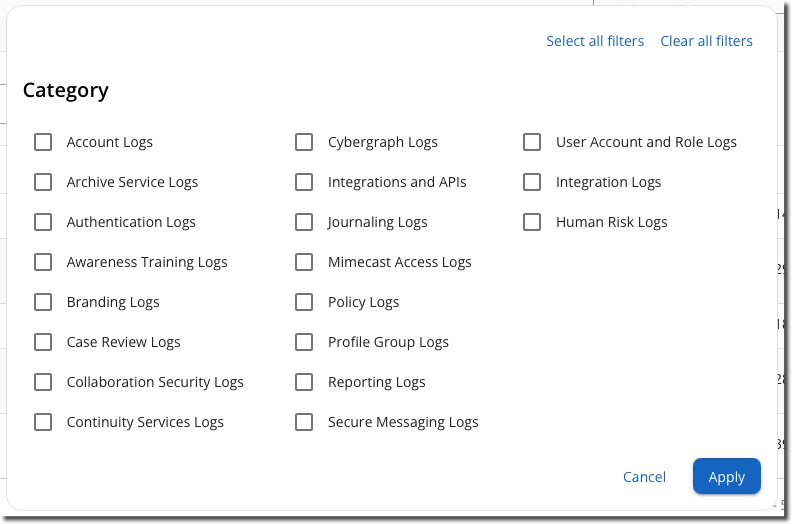Enable Collaboration Security Logs filter

43,382
